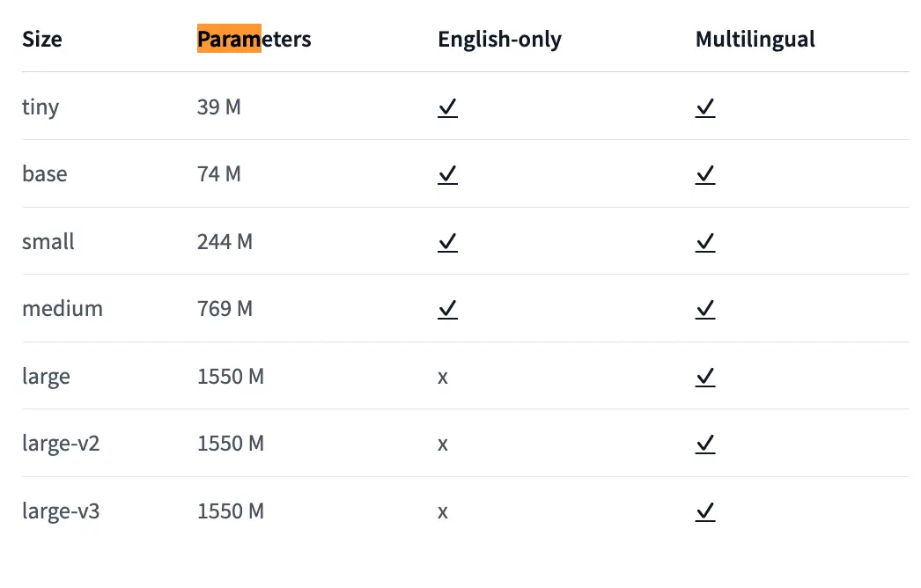Viewport: 921px width, 588px height.
Task: Click the large Multilingual checkmark link
Action: pyautogui.click(x=704, y=377)
